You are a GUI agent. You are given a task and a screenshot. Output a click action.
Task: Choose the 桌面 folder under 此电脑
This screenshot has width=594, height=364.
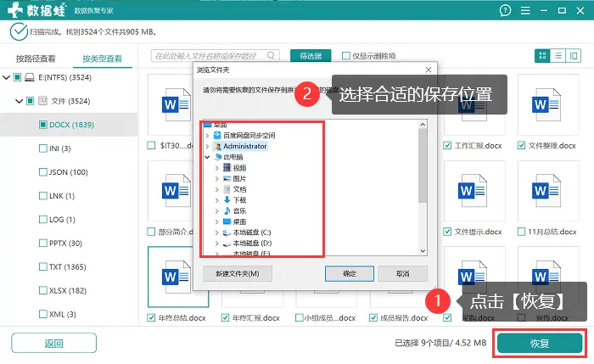[x=235, y=221]
